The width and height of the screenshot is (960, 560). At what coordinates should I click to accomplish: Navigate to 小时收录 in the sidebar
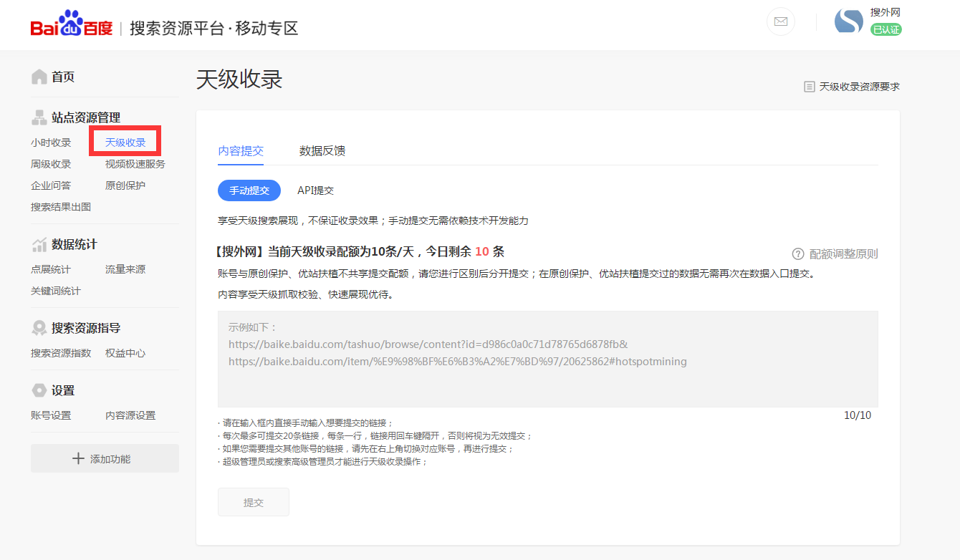point(50,142)
